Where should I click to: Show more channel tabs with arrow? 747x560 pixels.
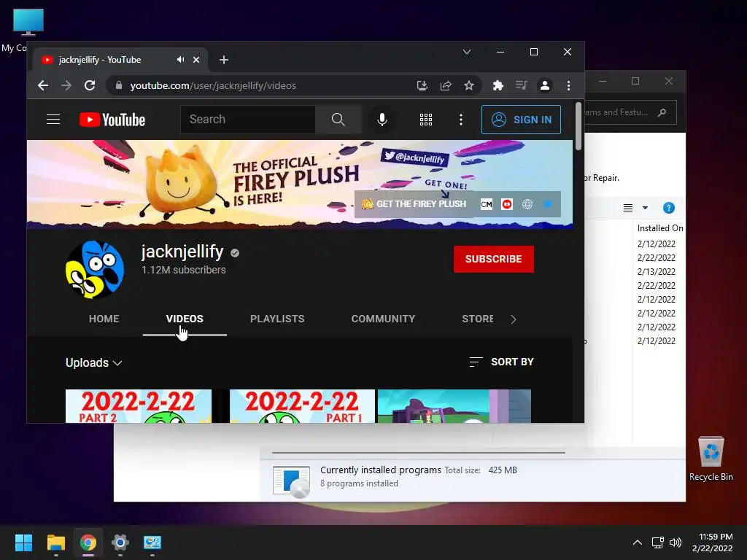click(514, 319)
